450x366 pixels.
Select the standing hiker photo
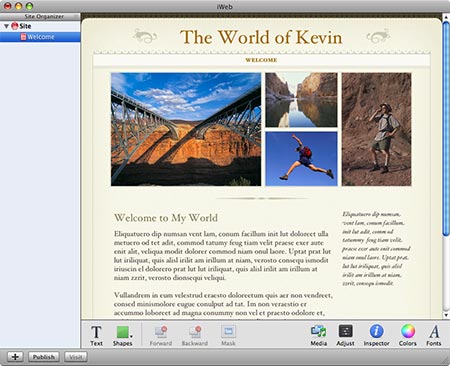point(377,129)
